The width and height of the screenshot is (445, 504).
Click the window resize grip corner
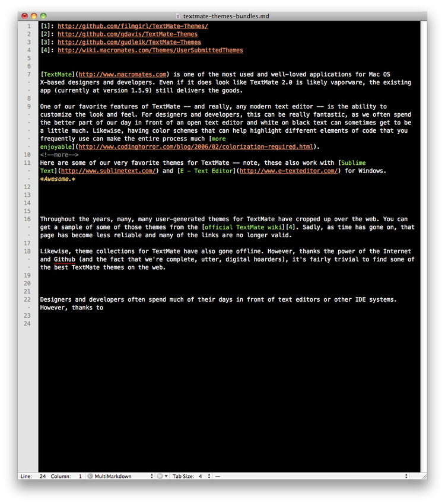coord(424,476)
